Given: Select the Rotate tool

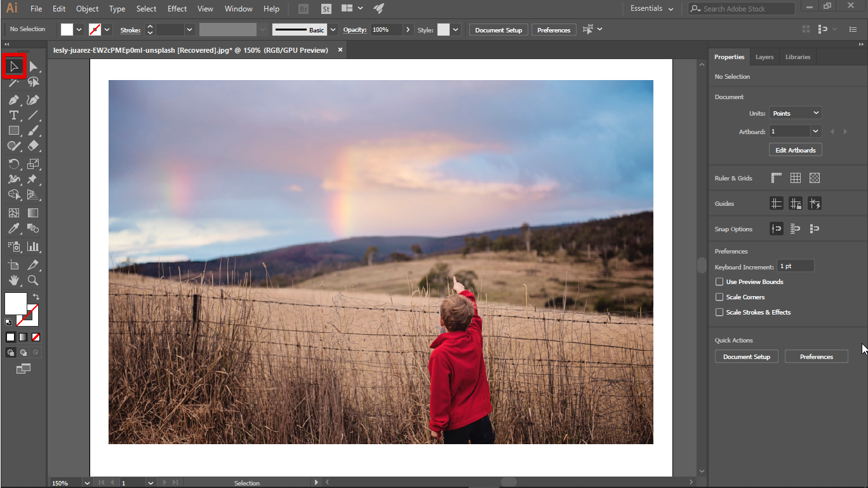Looking at the screenshot, I should click(x=13, y=164).
